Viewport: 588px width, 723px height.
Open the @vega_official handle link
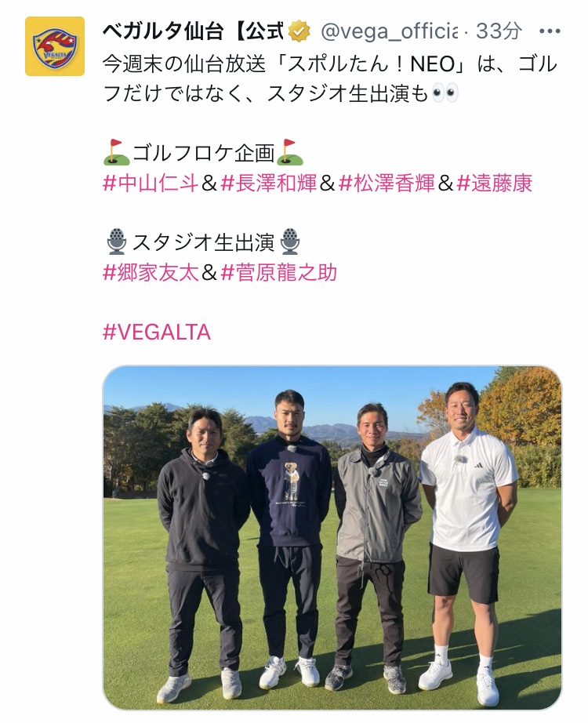tap(389, 32)
